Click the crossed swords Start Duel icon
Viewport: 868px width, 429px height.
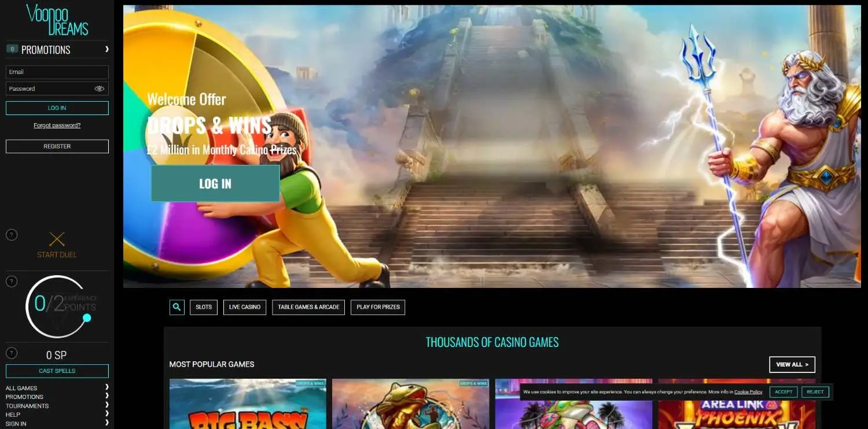[57, 239]
